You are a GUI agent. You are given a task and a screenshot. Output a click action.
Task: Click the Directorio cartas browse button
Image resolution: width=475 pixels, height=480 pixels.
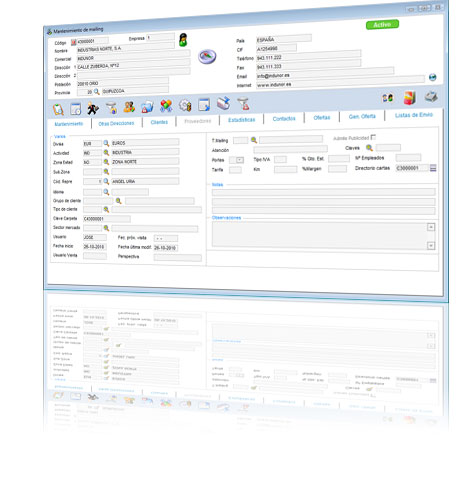(433, 168)
